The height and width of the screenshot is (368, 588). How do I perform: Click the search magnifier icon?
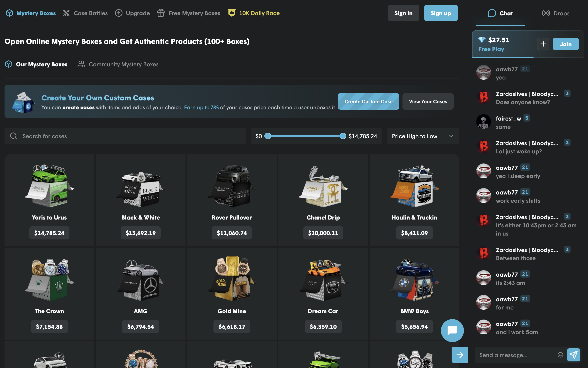(x=14, y=136)
